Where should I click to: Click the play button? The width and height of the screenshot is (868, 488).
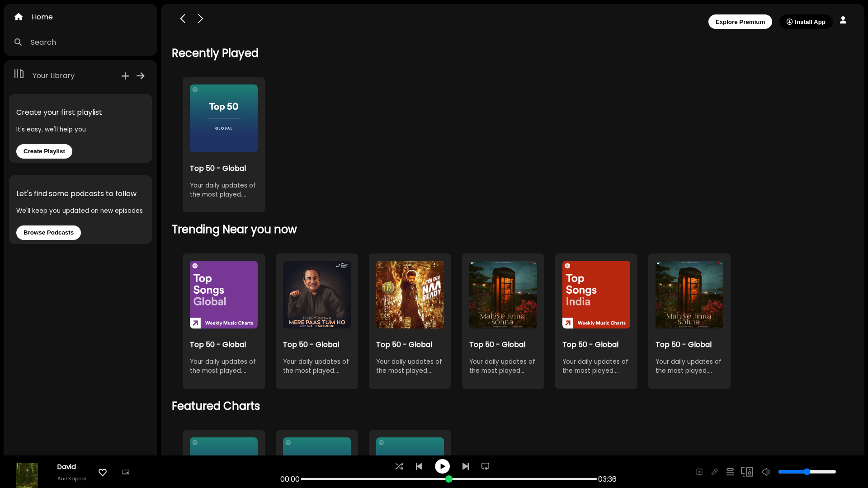point(443,466)
